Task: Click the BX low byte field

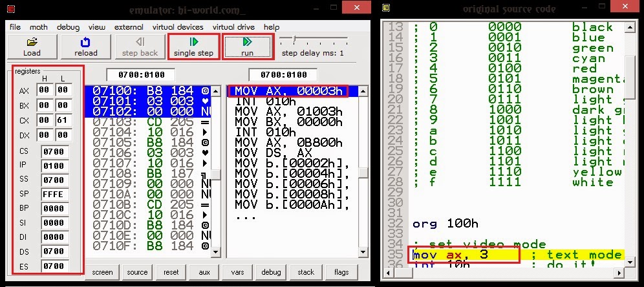Action: (x=63, y=105)
